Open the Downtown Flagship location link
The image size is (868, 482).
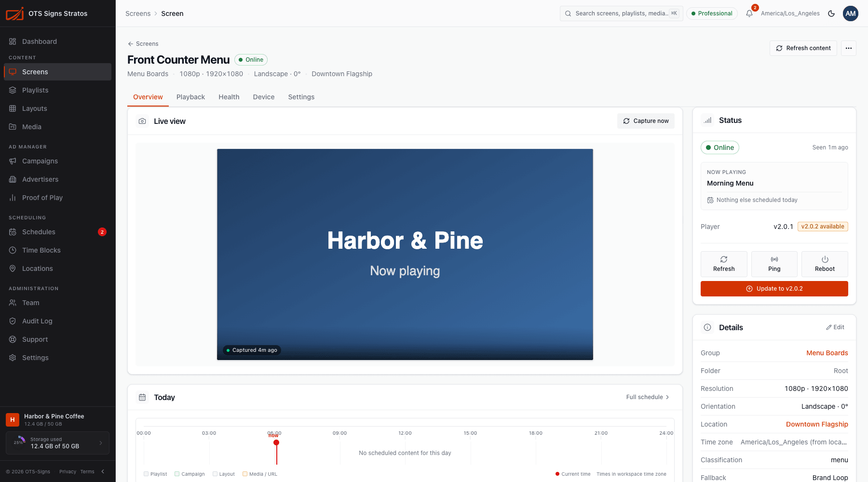click(817, 424)
